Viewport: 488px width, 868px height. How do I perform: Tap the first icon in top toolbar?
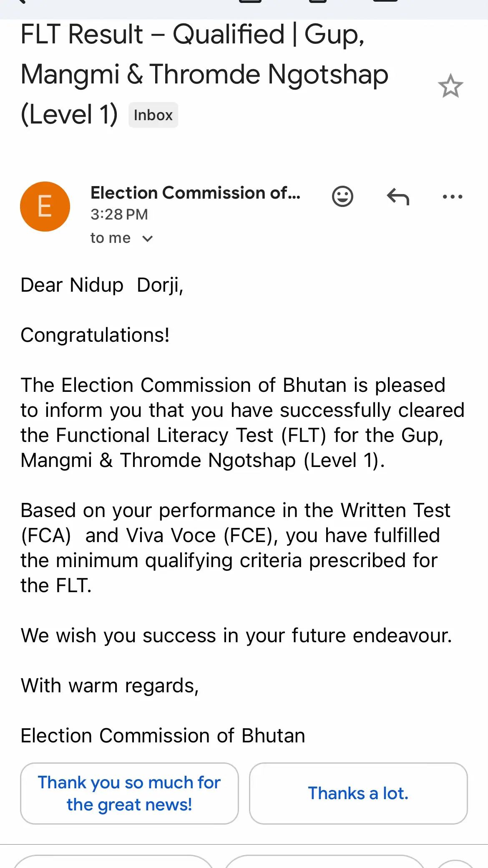tap(250, 1)
